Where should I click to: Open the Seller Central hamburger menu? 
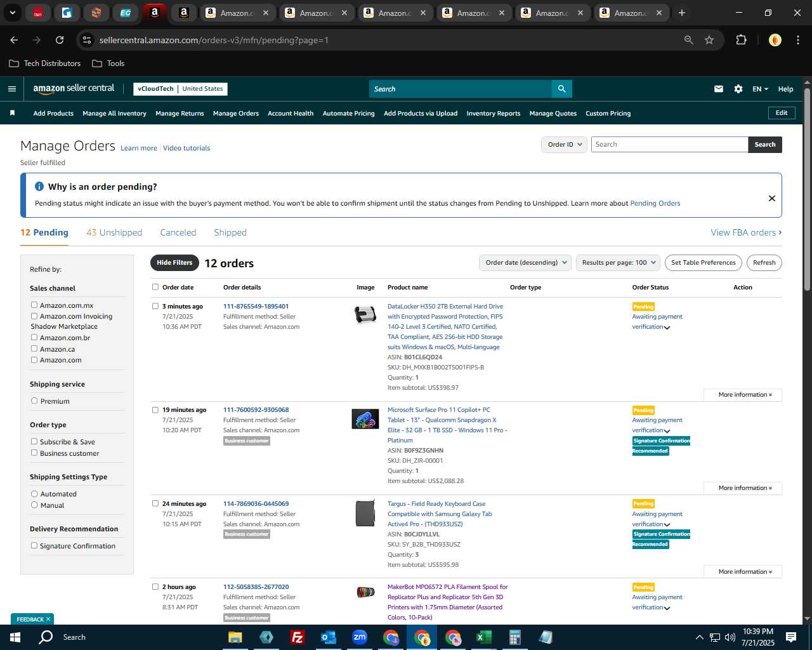12,89
